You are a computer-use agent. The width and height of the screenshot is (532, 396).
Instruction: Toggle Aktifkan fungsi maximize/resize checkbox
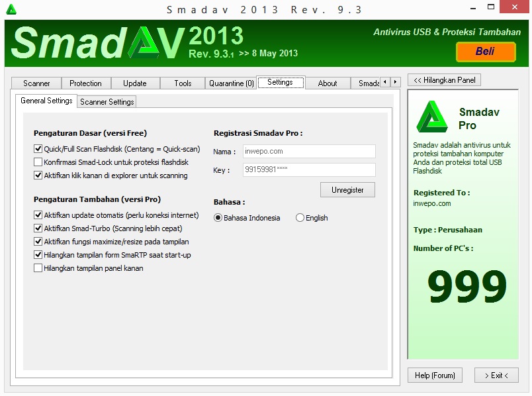(38, 242)
